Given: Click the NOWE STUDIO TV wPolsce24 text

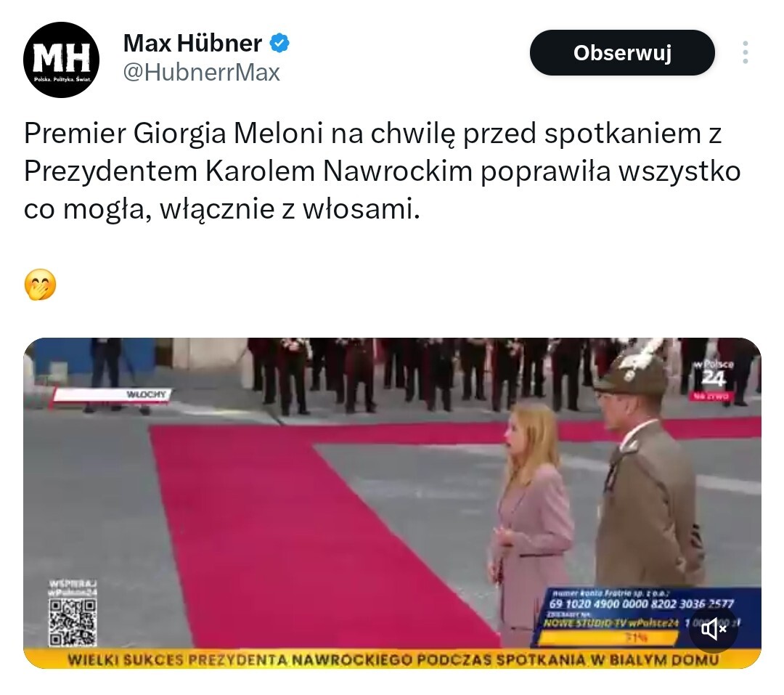Looking at the screenshot, I should (x=611, y=623).
